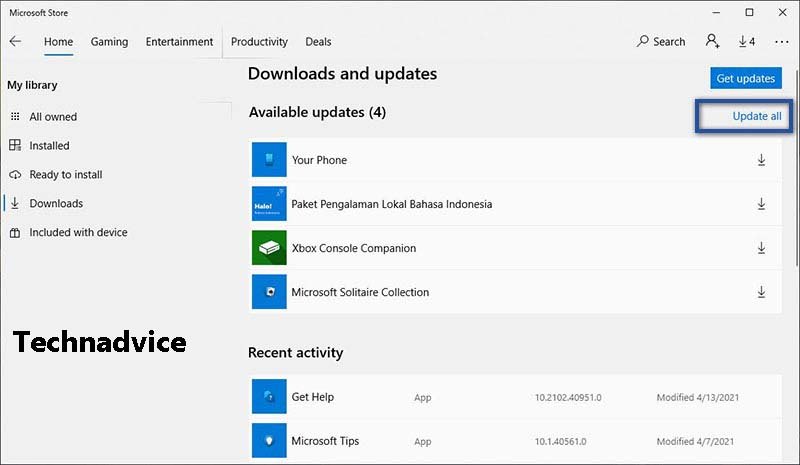
Task: Open the Xbox Console Companion name
Action: click(354, 248)
